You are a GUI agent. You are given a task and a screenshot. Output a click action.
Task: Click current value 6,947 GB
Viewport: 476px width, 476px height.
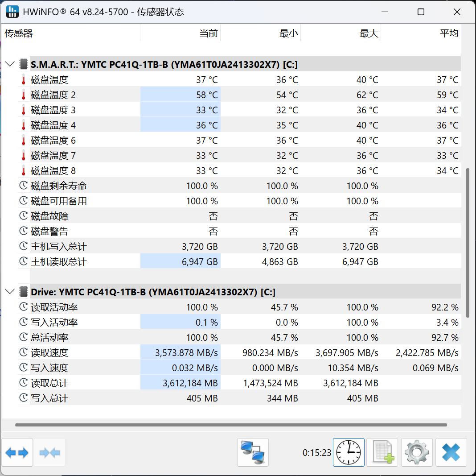pyautogui.click(x=200, y=261)
